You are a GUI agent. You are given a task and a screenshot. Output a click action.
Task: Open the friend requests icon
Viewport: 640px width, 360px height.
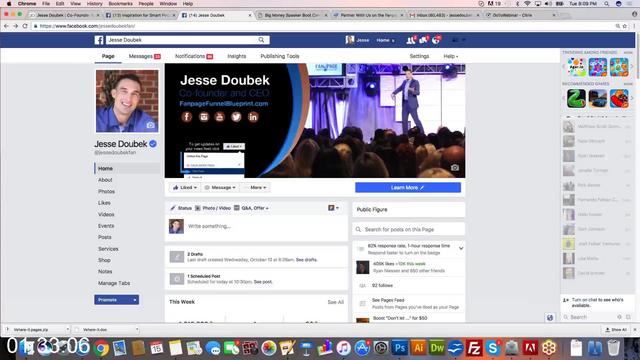coord(411,40)
